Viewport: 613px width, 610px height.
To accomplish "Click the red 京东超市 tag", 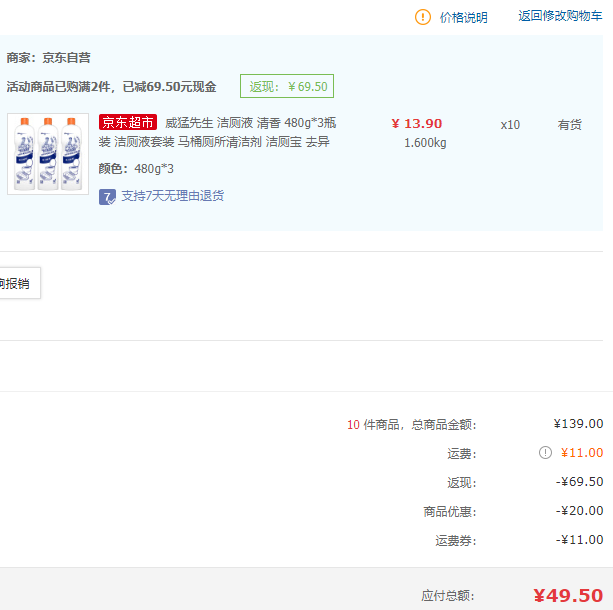I will pyautogui.click(x=128, y=123).
